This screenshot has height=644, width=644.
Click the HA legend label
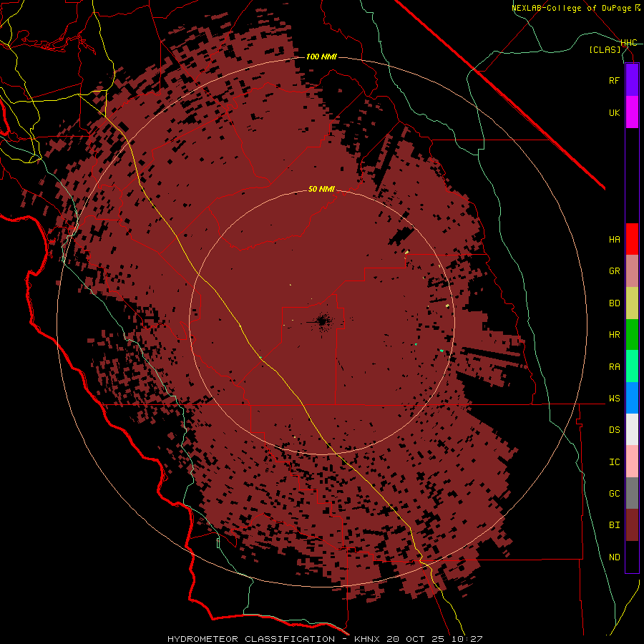coord(614,240)
